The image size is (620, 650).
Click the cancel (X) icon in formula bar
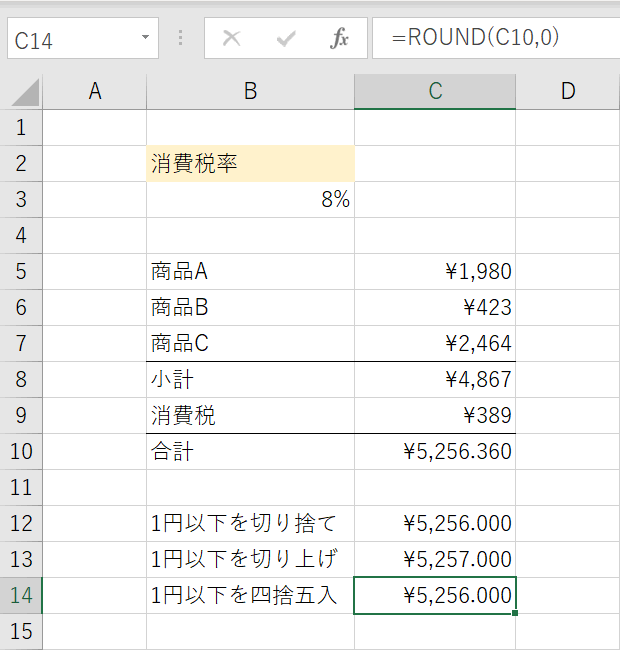tap(231, 38)
